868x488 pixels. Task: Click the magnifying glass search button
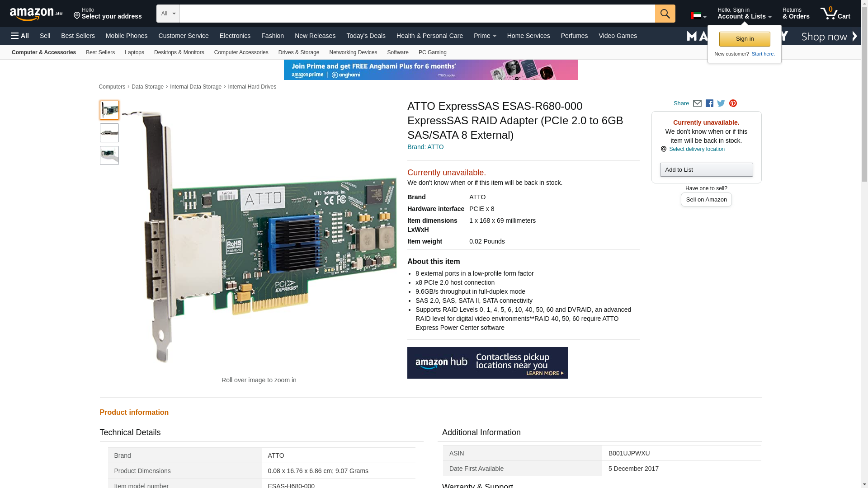coord(665,14)
